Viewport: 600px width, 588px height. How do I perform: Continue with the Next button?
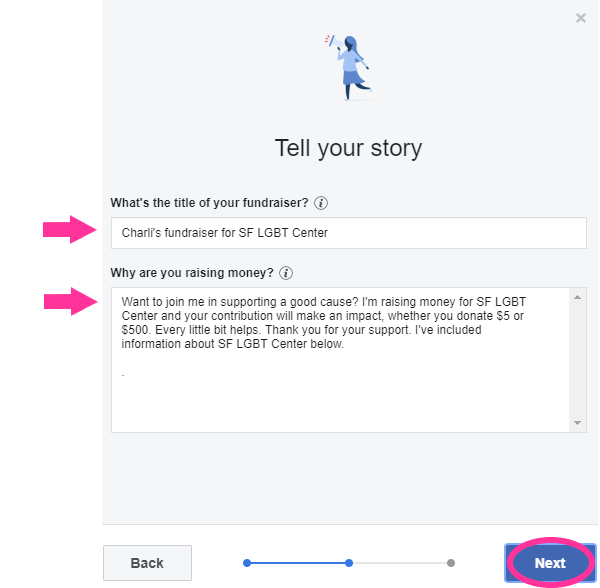(550, 563)
